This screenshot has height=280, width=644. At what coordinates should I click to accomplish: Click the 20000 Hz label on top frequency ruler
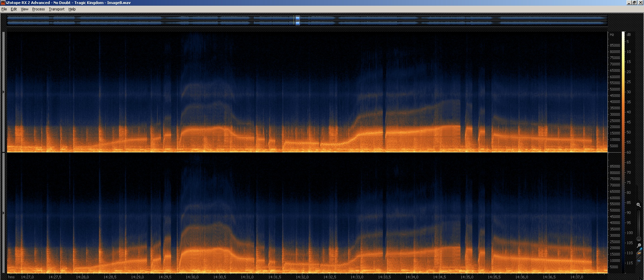pyautogui.click(x=614, y=127)
